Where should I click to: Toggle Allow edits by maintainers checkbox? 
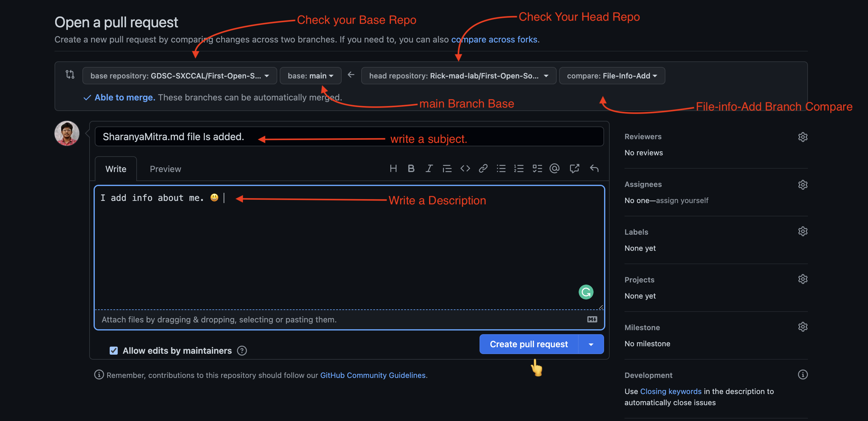[x=114, y=351]
